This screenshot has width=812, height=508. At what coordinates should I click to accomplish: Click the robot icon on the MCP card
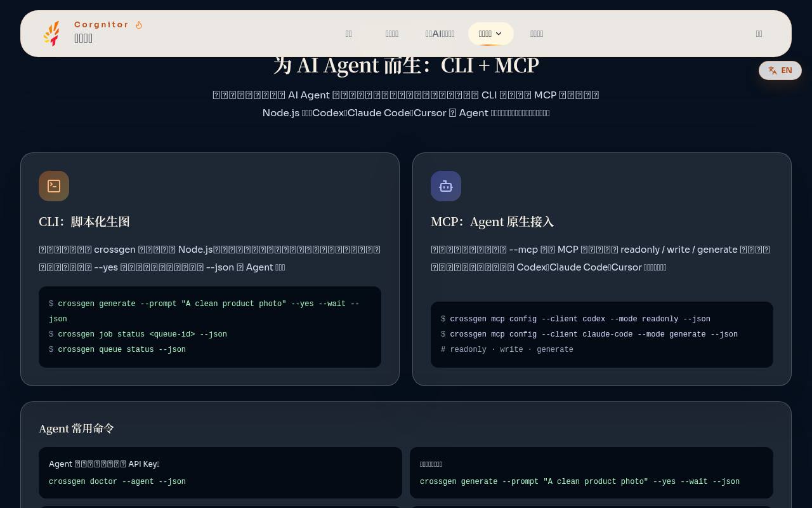point(446,186)
